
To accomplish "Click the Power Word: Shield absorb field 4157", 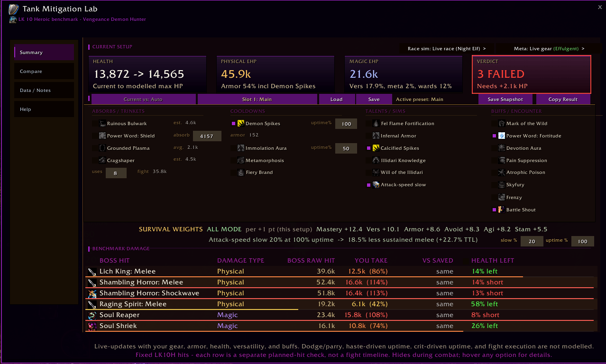I will pos(207,136).
